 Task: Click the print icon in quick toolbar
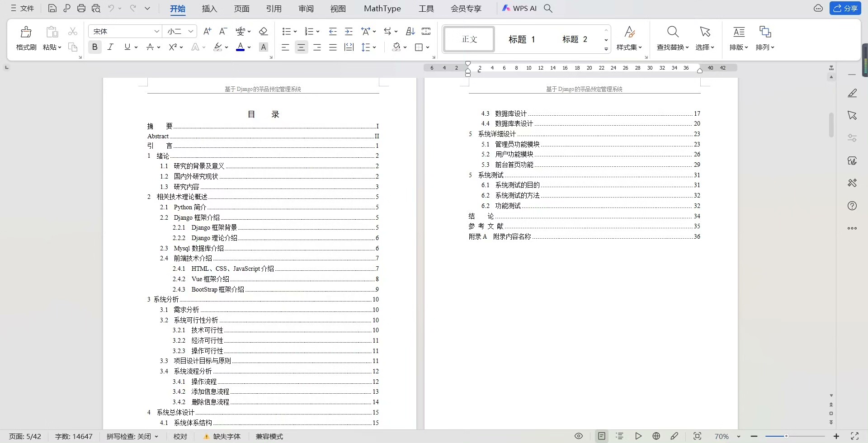tap(81, 8)
